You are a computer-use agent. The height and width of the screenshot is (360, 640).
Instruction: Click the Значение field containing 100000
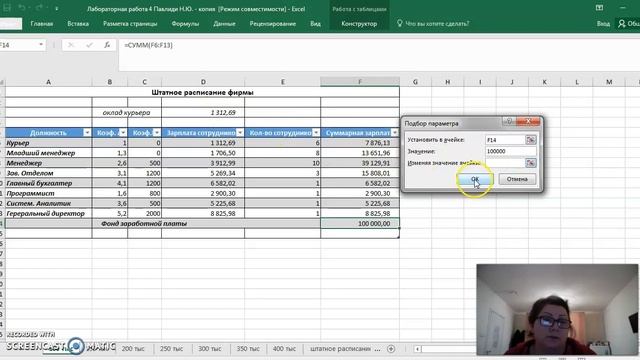(511, 151)
